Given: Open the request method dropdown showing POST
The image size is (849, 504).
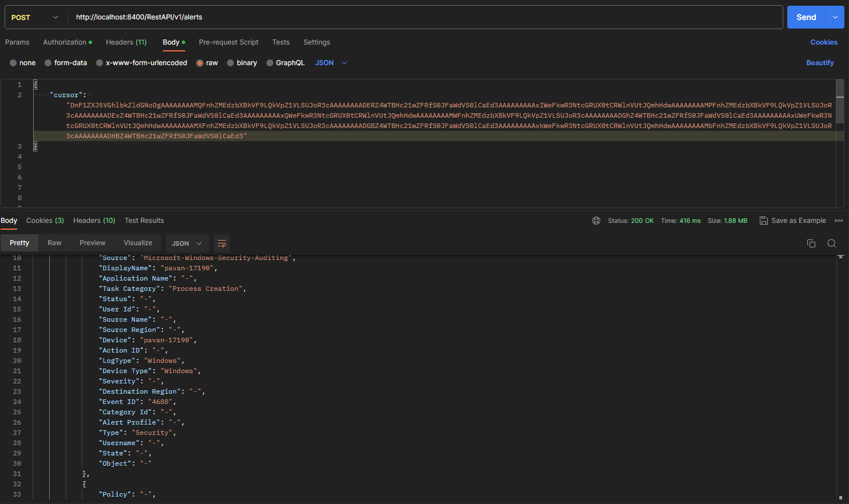Looking at the screenshot, I should [x=35, y=17].
